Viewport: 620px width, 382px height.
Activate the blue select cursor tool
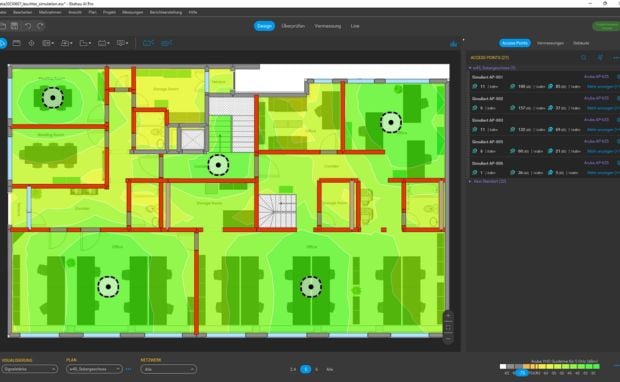point(2,43)
